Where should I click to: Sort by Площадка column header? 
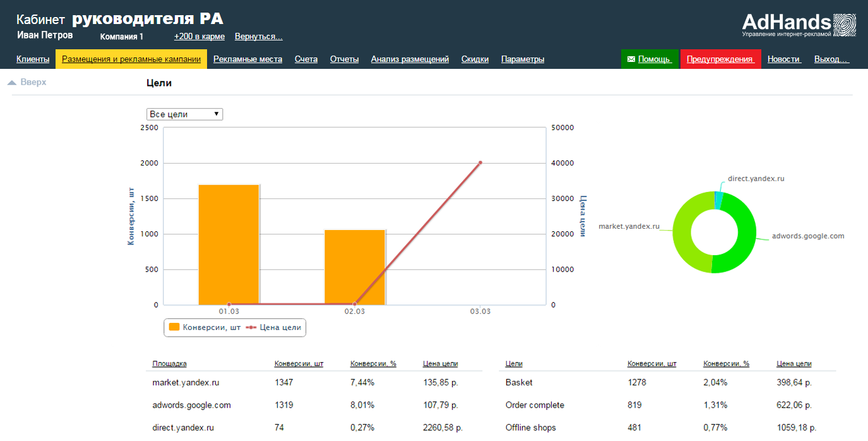169,364
